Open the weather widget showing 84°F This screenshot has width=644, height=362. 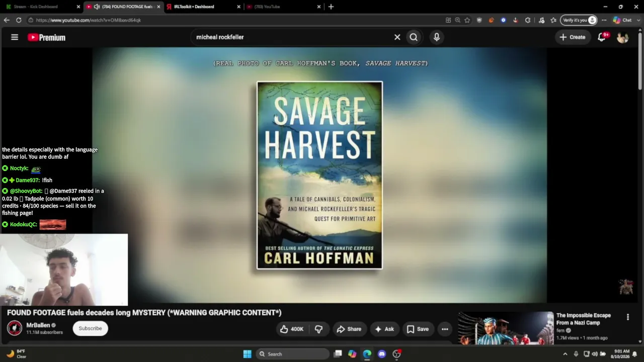click(16, 354)
